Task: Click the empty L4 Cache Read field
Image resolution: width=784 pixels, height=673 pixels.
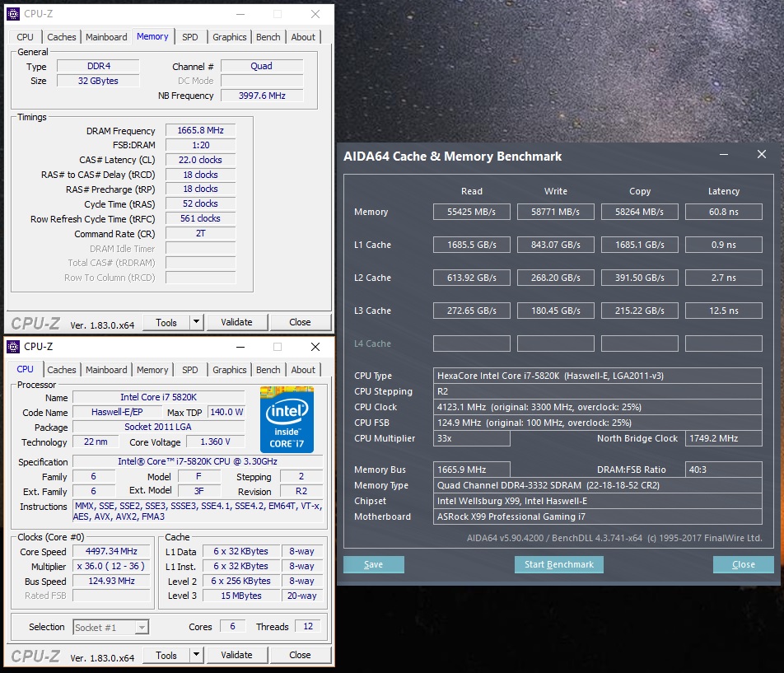Action: pos(472,344)
